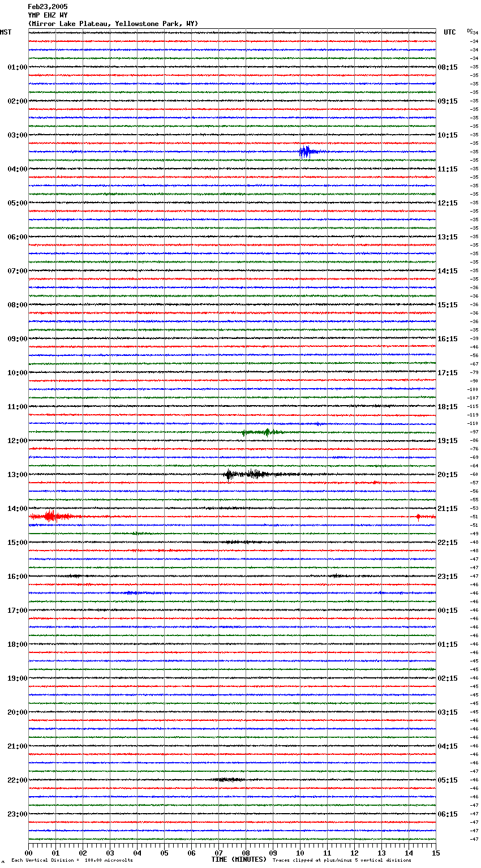Click the 10:15 UTC time label
Image resolution: width=481 pixels, height=868 pixels.
pyautogui.click(x=448, y=135)
